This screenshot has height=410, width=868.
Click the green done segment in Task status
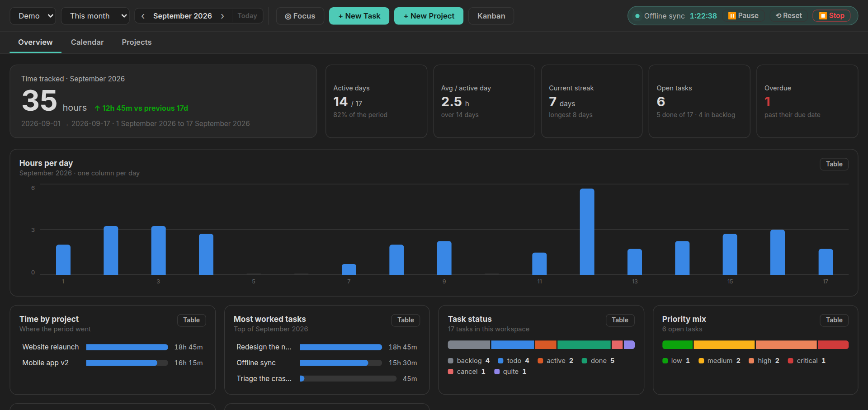click(x=584, y=345)
